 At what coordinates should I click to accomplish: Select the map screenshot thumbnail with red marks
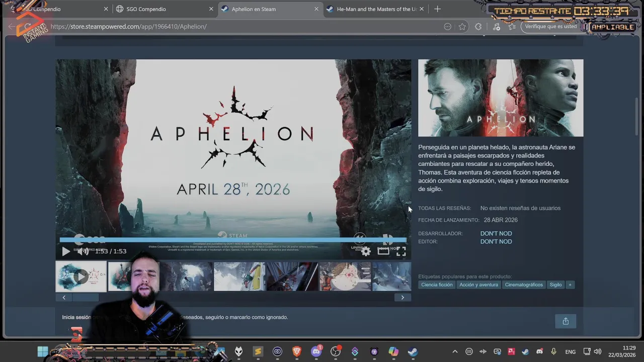[345, 276]
